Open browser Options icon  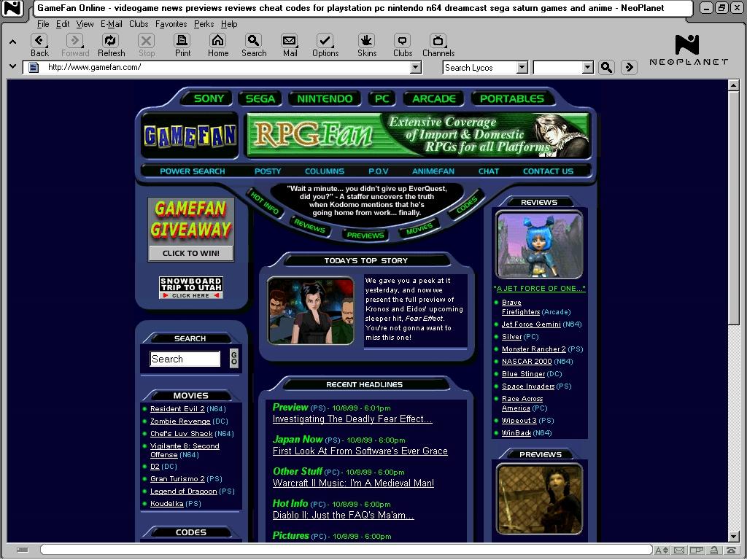[x=325, y=41]
